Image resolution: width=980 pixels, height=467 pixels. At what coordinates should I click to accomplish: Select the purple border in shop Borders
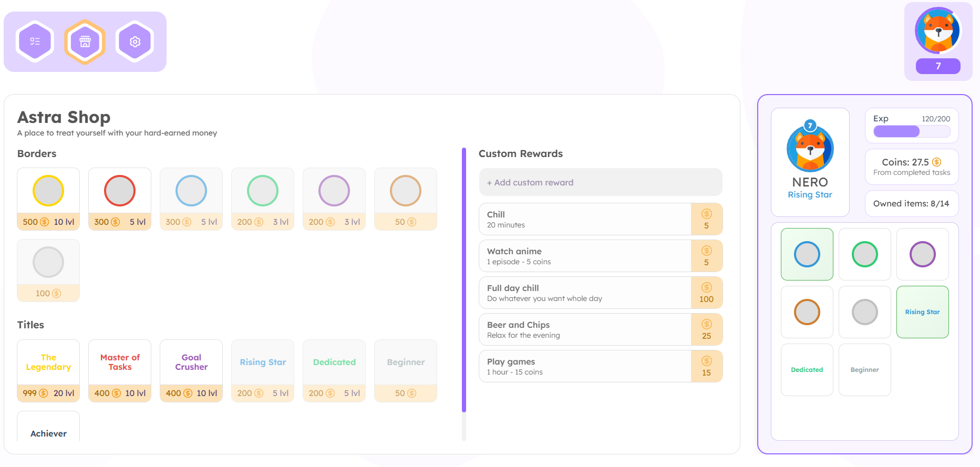pyautogui.click(x=334, y=199)
